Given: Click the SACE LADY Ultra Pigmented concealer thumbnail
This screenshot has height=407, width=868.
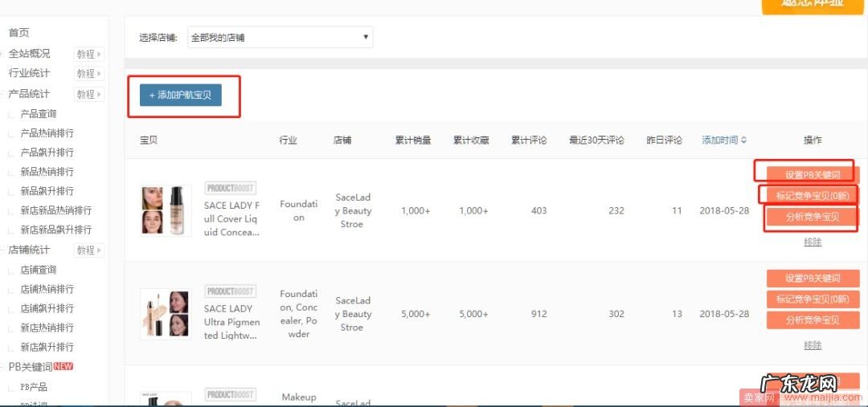Looking at the screenshot, I should click(x=165, y=314).
